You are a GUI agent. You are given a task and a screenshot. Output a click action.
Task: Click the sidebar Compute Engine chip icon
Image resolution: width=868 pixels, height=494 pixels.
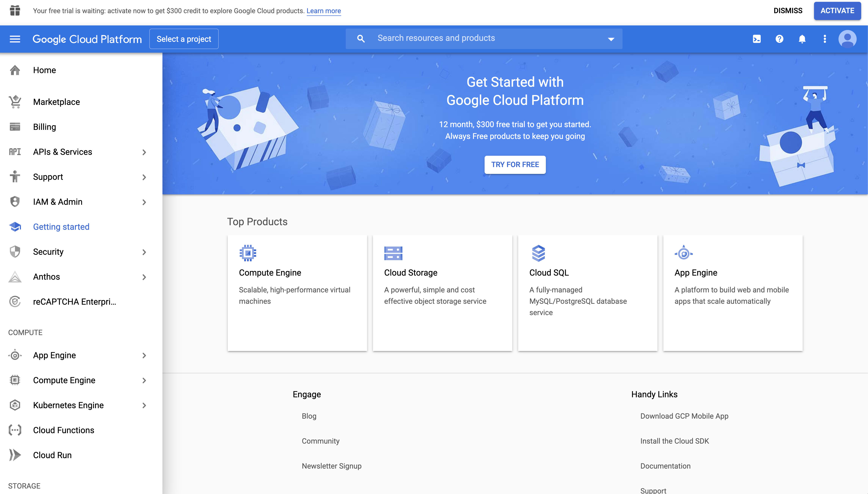(15, 380)
